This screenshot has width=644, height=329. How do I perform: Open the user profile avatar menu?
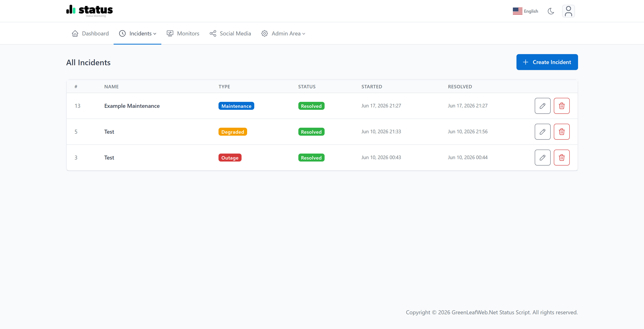tap(568, 11)
